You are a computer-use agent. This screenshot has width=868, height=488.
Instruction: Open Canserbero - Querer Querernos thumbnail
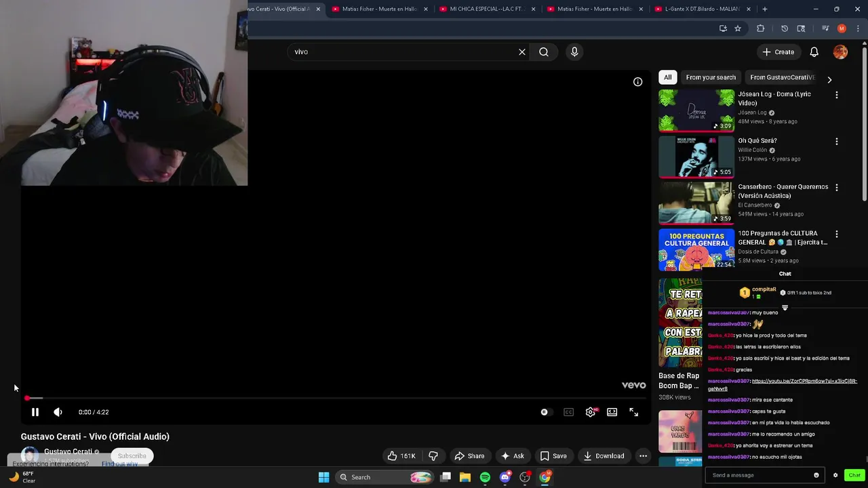pyautogui.click(x=696, y=203)
